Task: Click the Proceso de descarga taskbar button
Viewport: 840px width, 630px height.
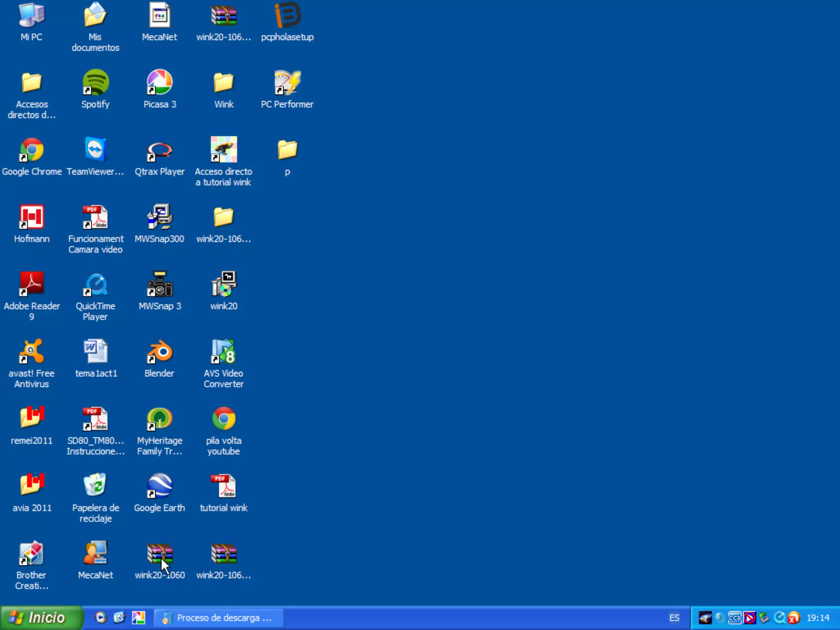Action: [219, 618]
